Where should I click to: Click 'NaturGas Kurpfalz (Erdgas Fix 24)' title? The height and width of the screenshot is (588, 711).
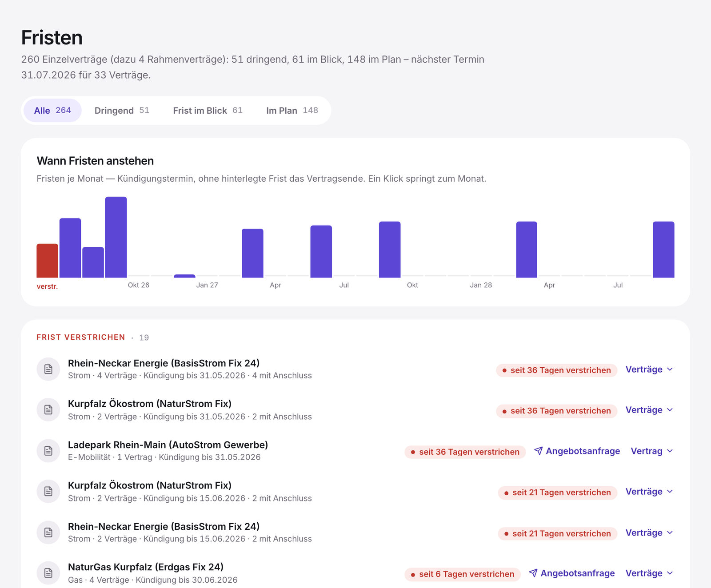pos(146,567)
